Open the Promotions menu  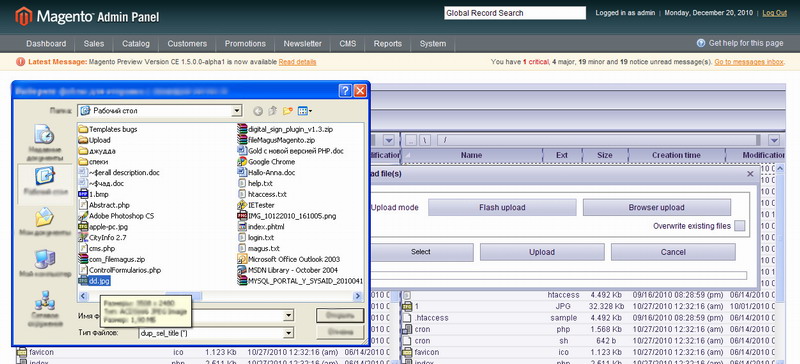245,44
